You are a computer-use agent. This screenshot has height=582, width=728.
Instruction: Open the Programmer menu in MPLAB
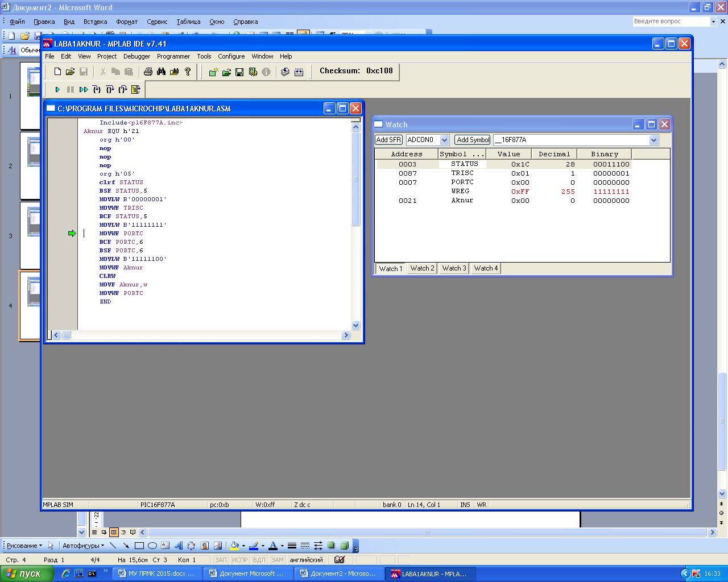(173, 56)
